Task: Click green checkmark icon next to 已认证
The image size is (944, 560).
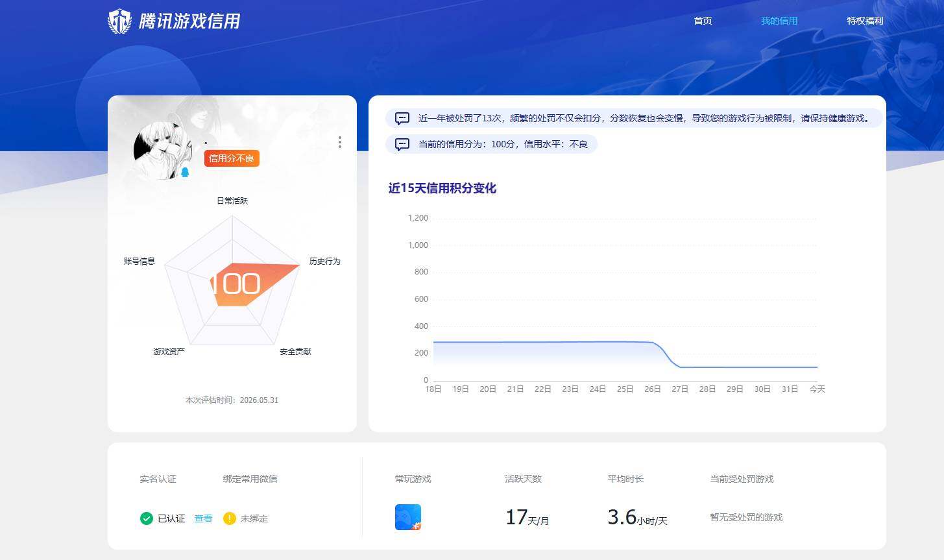Action: click(x=147, y=518)
